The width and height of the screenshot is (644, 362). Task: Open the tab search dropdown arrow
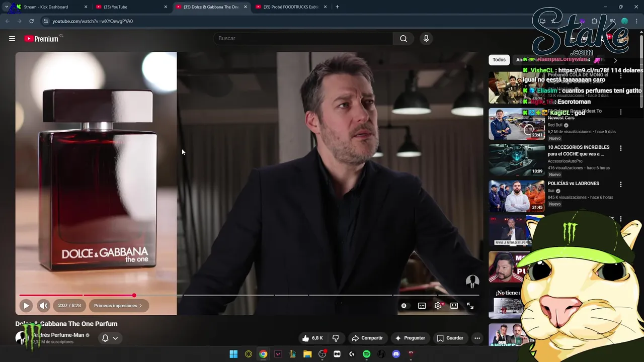[x=6, y=7]
